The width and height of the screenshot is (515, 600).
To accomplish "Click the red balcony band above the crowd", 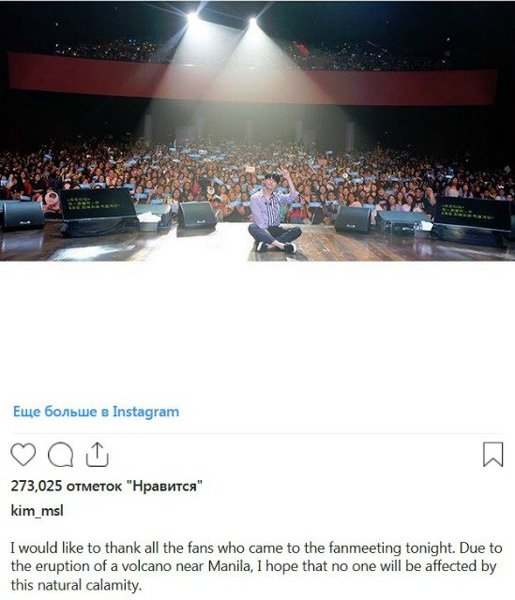I will (253, 79).
